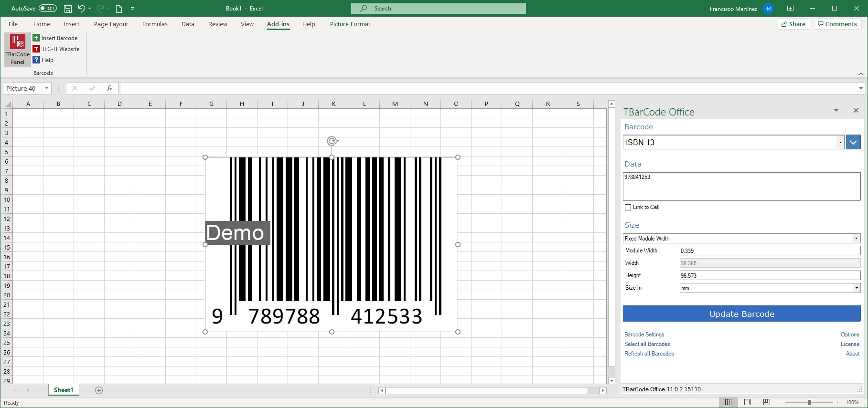Image resolution: width=868 pixels, height=408 pixels.
Task: Undo the last action
Action: click(81, 9)
